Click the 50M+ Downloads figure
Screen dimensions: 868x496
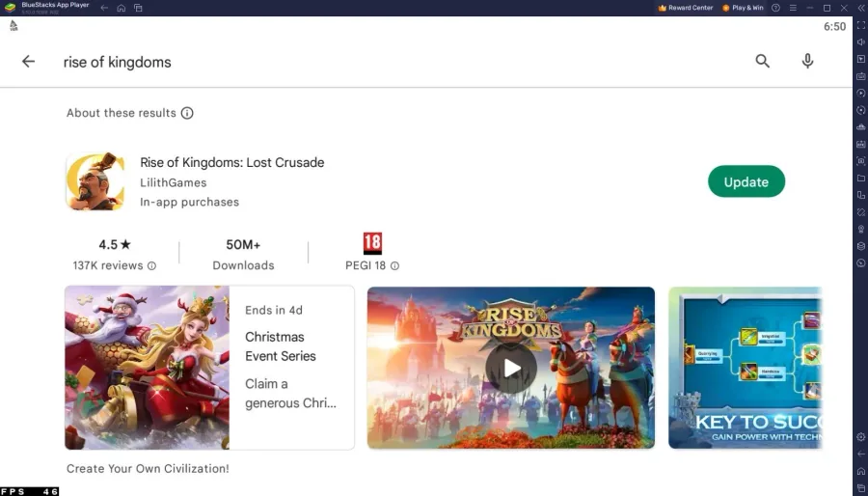point(243,245)
